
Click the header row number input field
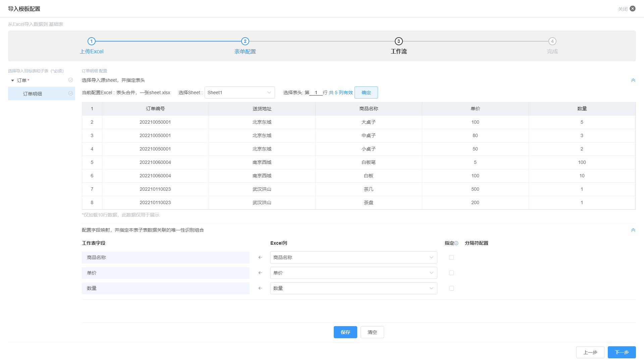(x=316, y=93)
